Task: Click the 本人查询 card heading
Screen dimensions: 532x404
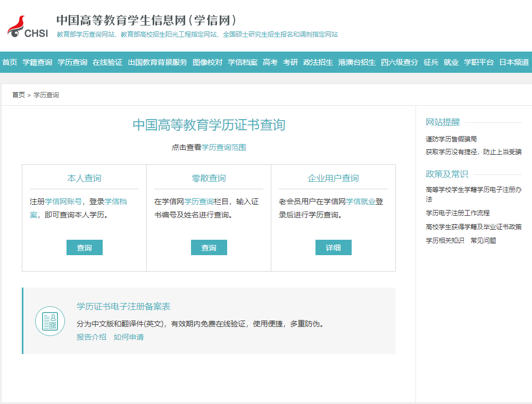Action: coord(85,178)
